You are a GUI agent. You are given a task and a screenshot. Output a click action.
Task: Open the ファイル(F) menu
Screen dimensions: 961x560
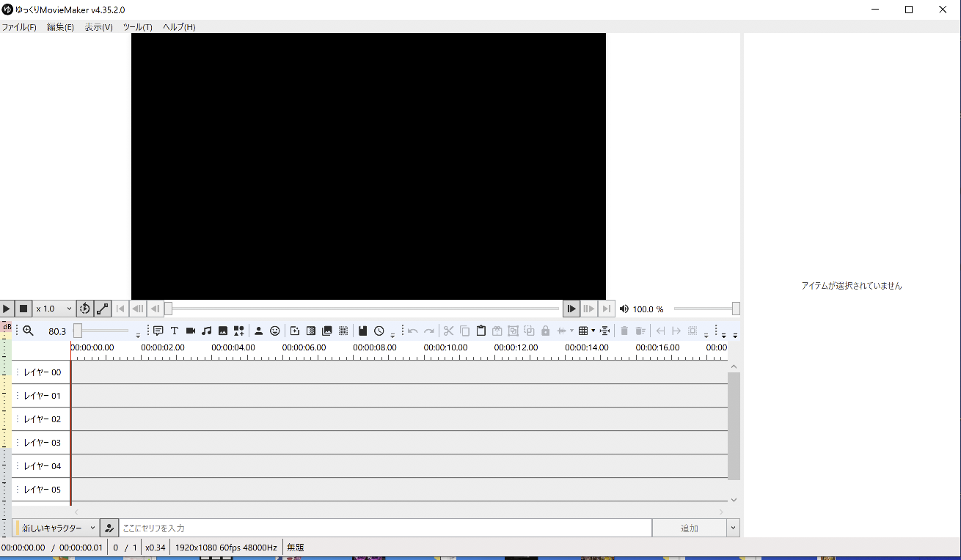(19, 27)
